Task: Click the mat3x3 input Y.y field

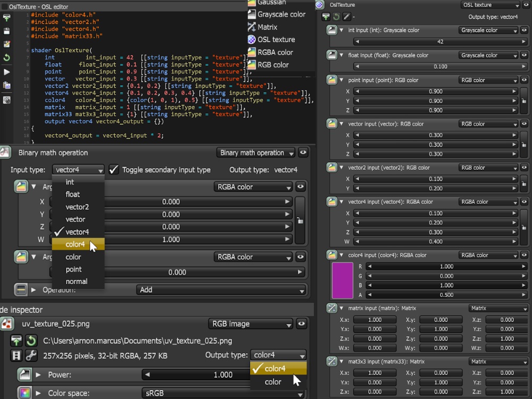Action: coord(440,382)
